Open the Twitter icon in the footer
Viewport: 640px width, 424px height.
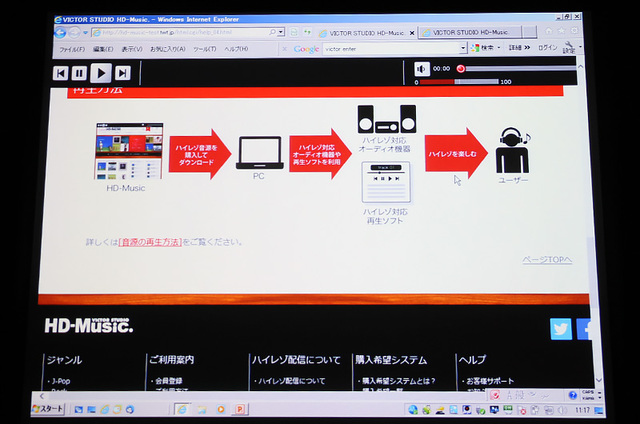[561, 329]
